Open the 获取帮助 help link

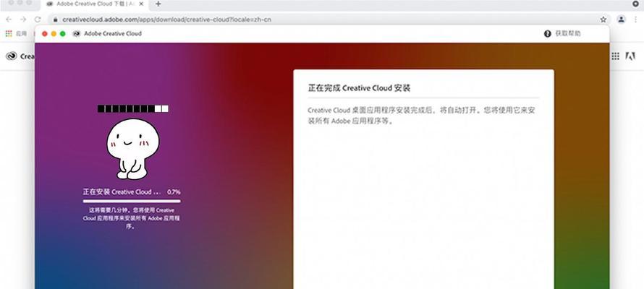(x=567, y=34)
